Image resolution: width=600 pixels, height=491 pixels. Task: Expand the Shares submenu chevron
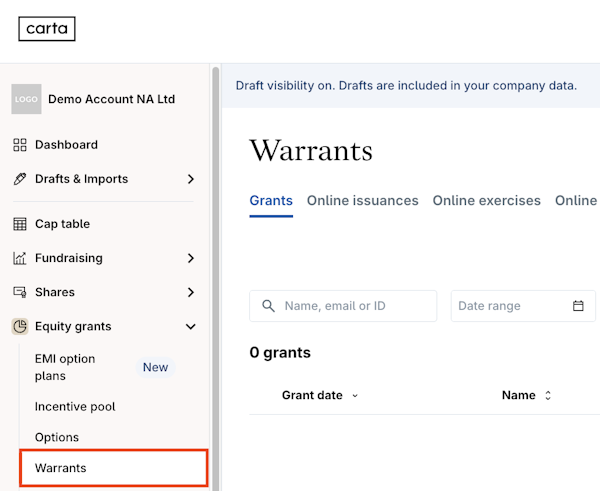(x=190, y=292)
